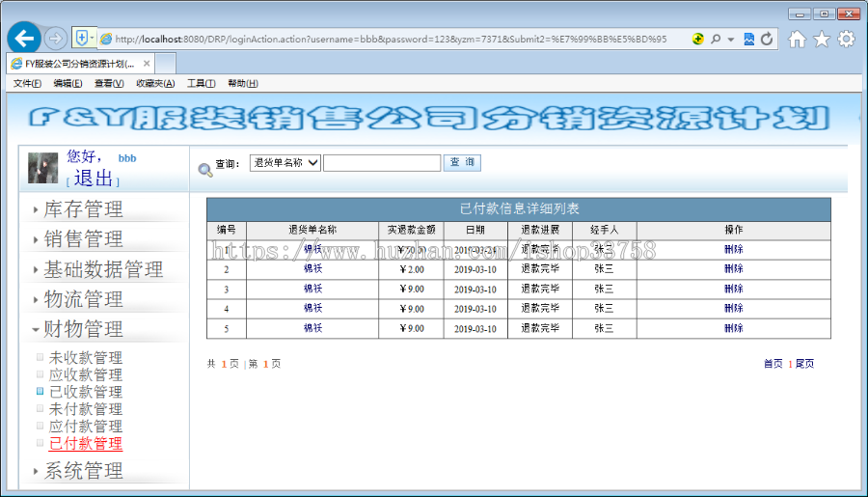Screen dimensions: 868x497
Task: Open 棉袄 link in row 2
Action: click(x=312, y=268)
